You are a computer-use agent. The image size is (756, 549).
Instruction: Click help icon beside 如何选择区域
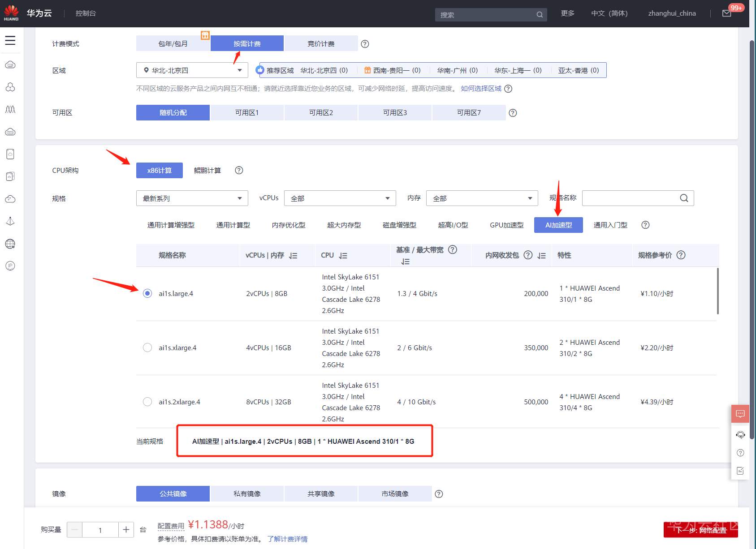coord(508,89)
